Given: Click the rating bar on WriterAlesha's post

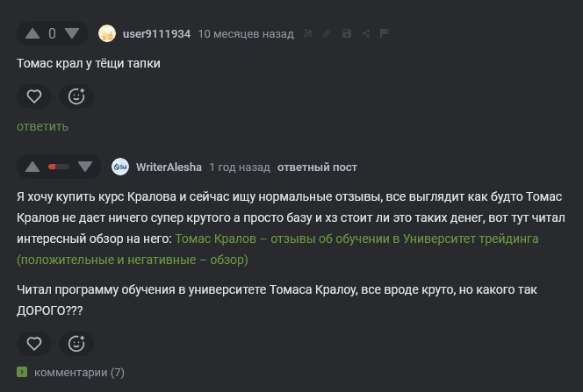Looking at the screenshot, I should [59, 167].
